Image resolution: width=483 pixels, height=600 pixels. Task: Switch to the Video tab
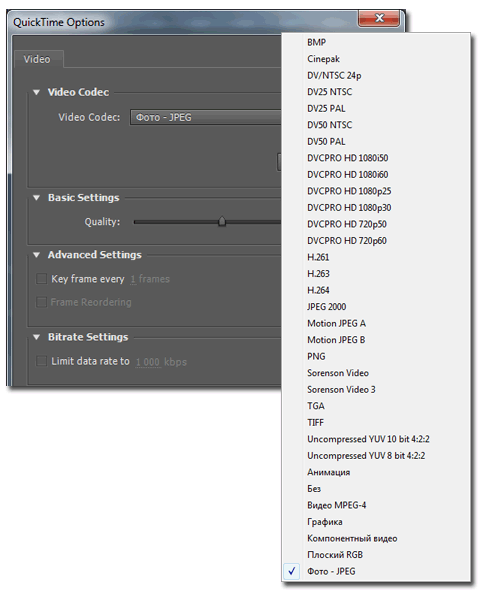37,59
